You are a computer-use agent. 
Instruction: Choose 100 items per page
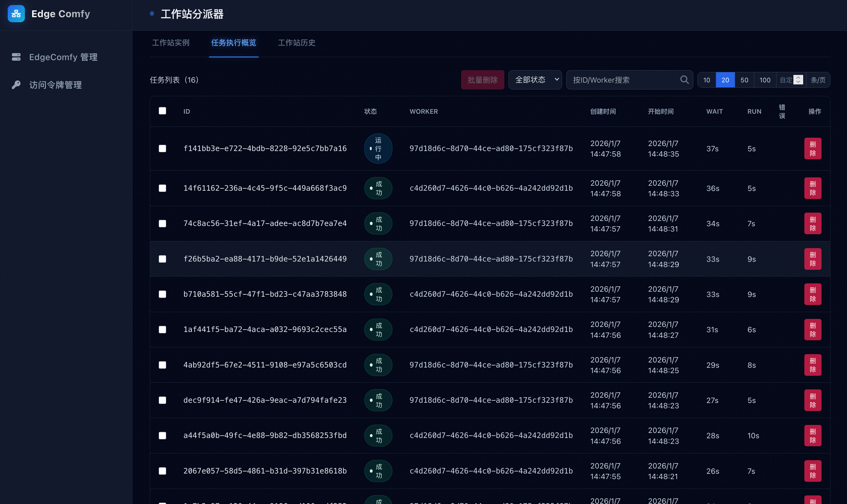tap(765, 80)
